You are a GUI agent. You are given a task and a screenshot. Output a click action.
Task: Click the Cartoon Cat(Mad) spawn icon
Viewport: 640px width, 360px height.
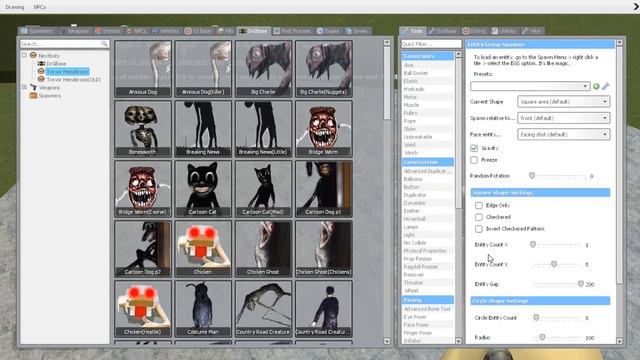point(263,189)
